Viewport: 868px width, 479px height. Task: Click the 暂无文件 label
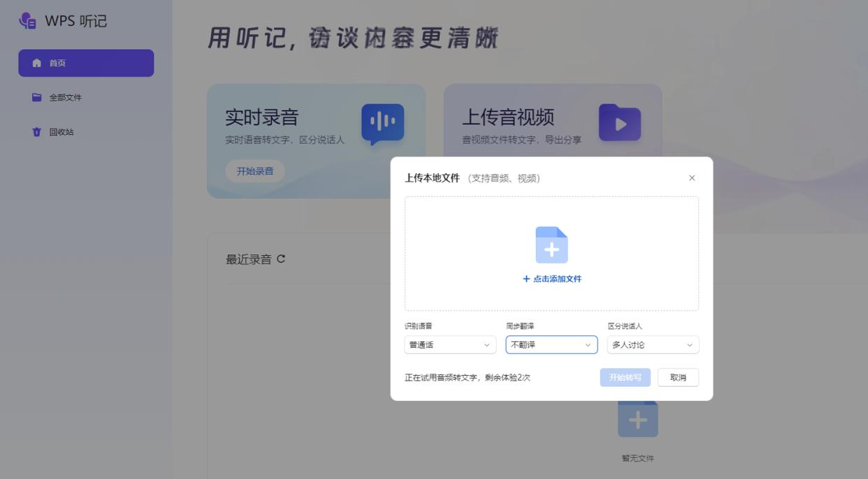(638, 459)
